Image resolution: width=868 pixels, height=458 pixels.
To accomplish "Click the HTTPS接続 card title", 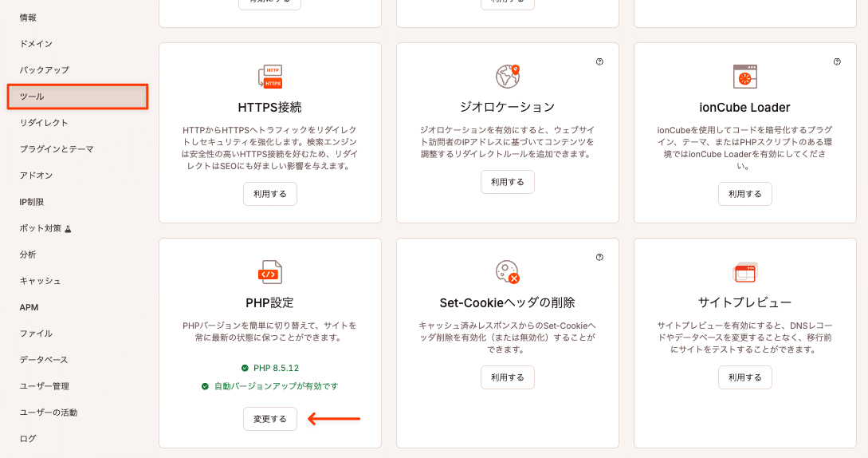I will (270, 108).
